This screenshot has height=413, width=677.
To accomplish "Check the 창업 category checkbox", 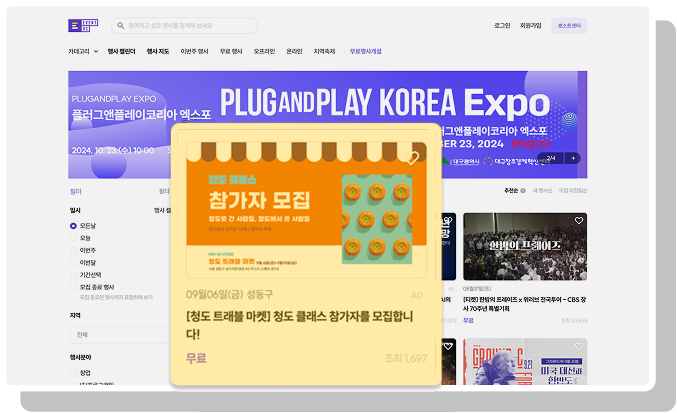I will tap(73, 373).
